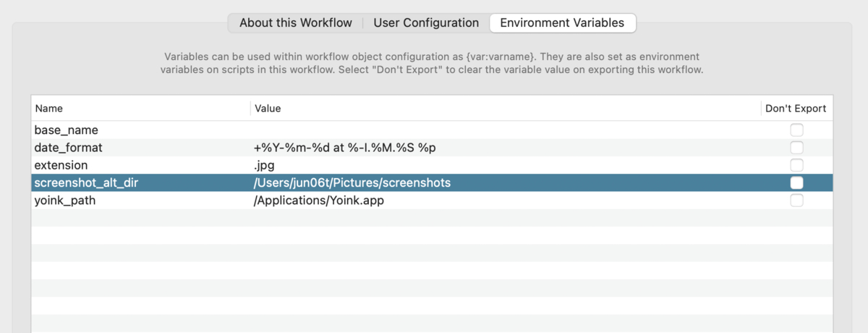Click the date format value string
Screen dimensions: 868x333
(345, 148)
